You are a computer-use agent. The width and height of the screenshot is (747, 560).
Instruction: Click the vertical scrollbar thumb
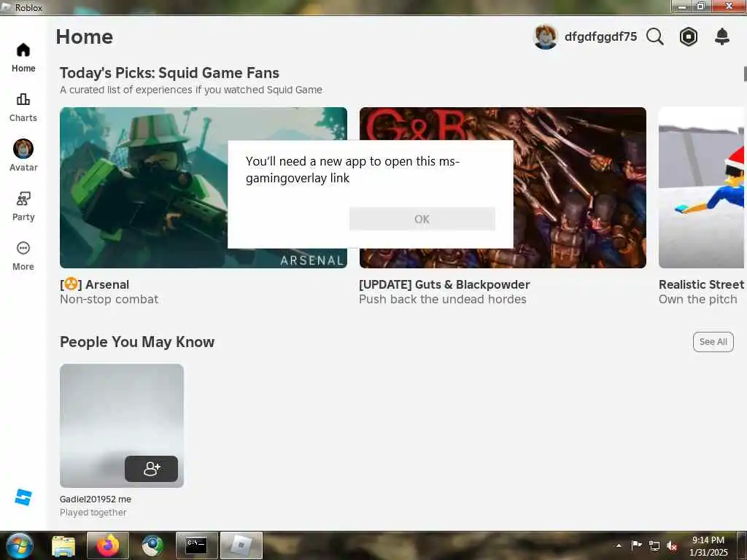pyautogui.click(x=745, y=74)
